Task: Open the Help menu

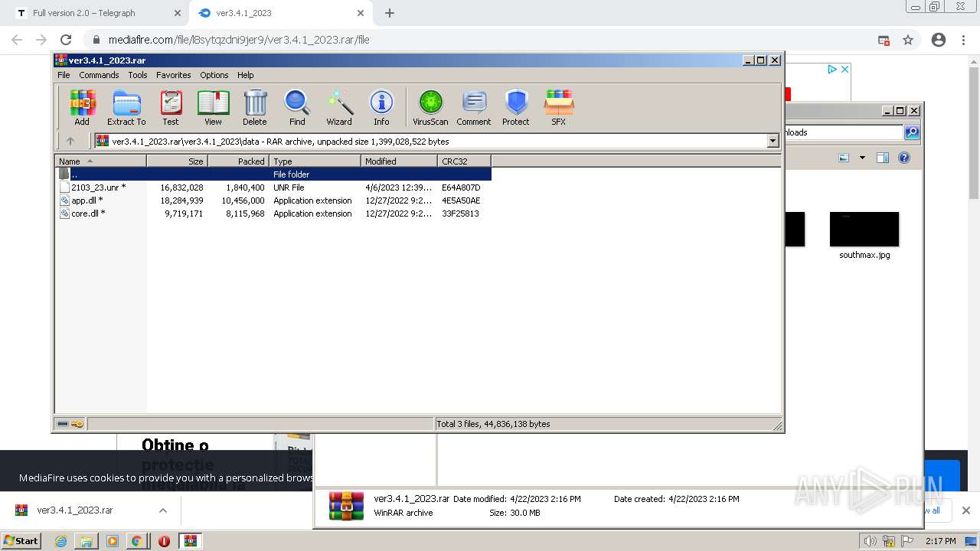Action: coord(245,75)
